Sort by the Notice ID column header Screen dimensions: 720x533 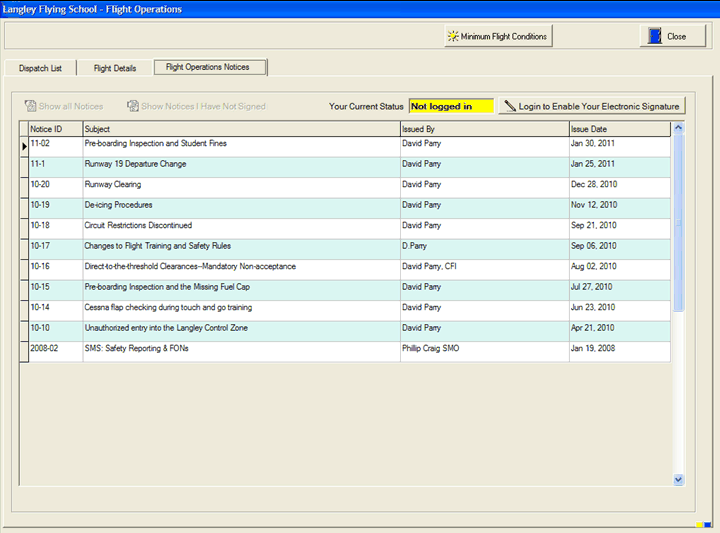pos(54,129)
